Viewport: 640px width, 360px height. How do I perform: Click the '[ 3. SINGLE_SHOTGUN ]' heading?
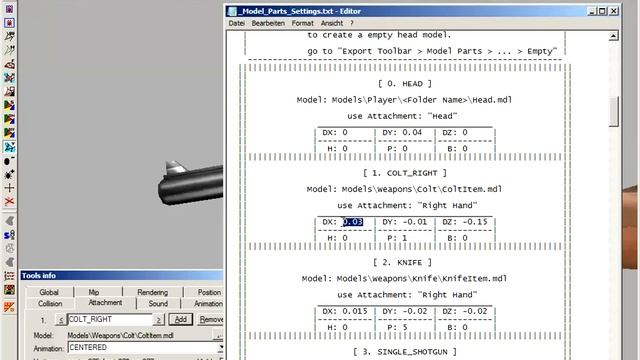click(x=404, y=352)
